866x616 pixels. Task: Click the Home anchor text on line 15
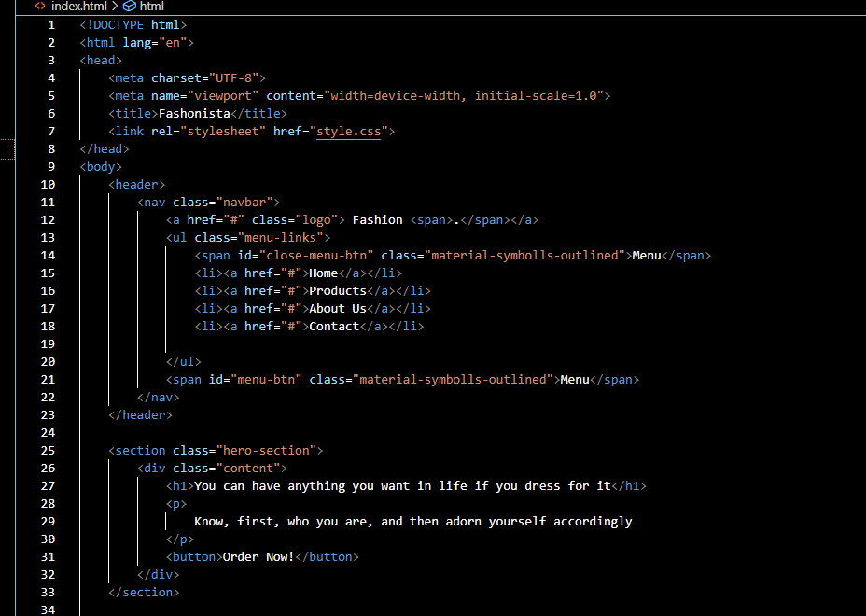(323, 273)
